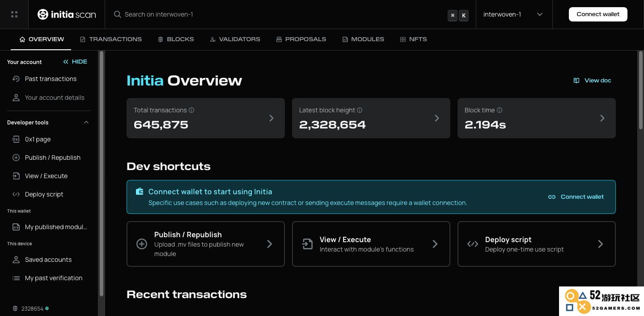
Task: Click block height 2328654 status indicator
Action: coord(31,308)
